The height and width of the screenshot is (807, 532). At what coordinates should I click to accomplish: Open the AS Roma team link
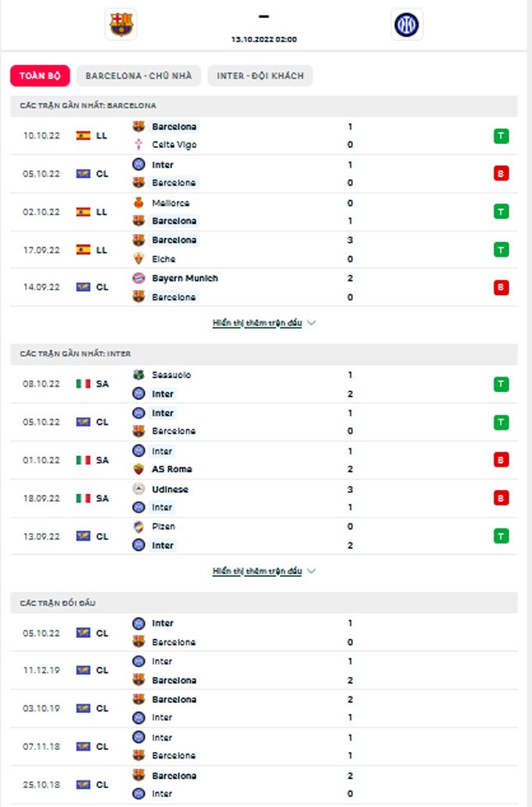172,469
